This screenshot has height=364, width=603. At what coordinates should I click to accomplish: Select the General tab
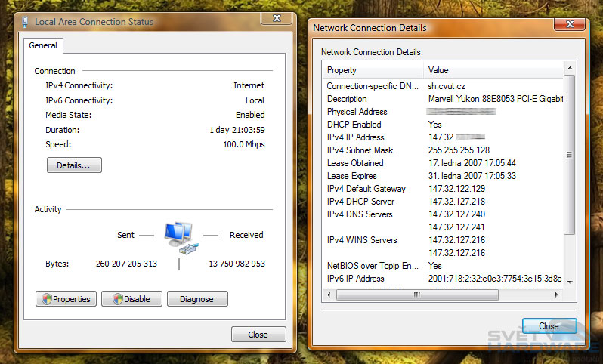tap(43, 45)
